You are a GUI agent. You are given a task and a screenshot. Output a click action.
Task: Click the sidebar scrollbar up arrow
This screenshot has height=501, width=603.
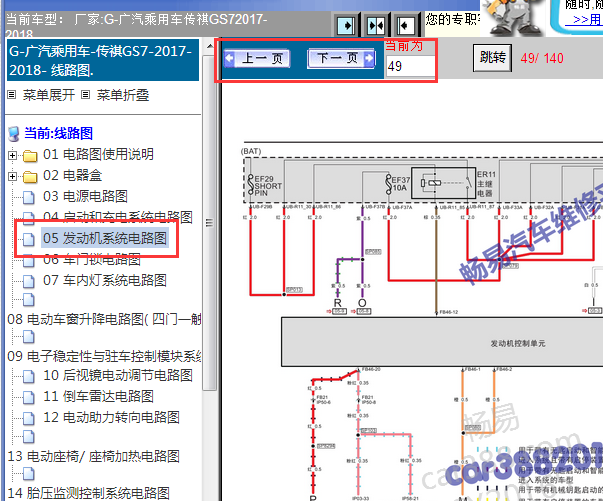[x=210, y=47]
